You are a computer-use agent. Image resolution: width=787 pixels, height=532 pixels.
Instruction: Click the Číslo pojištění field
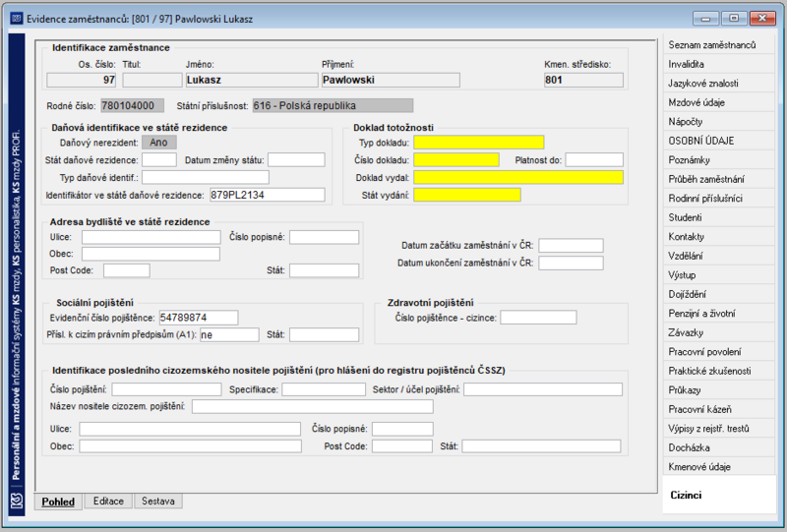[x=166, y=389]
